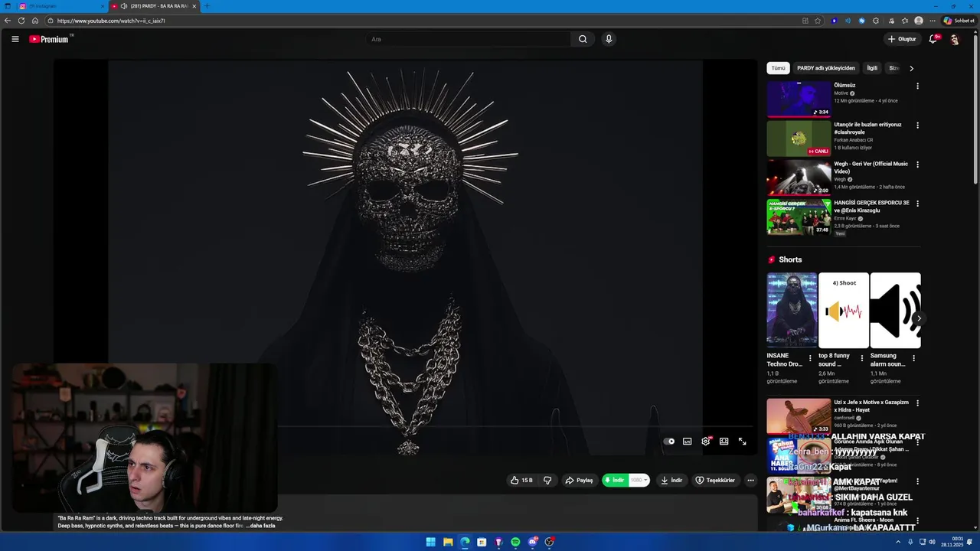The width and height of the screenshot is (980, 551).
Task: Select the PARDY adlı yükleyiciden chip
Action: 825,68
